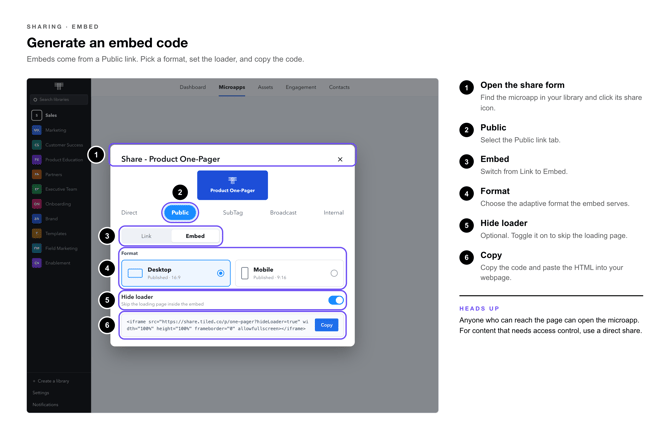The width and height of the screenshot is (670, 430).
Task: Open the Executive Team library icon
Action: [x=37, y=189]
